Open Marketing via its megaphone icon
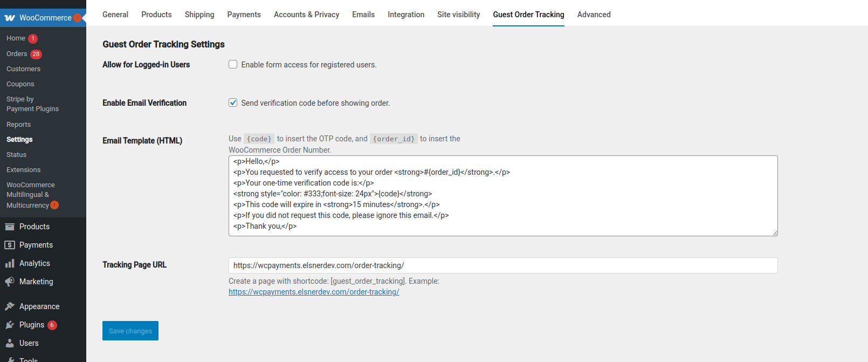This screenshot has width=868, height=362. click(x=10, y=282)
